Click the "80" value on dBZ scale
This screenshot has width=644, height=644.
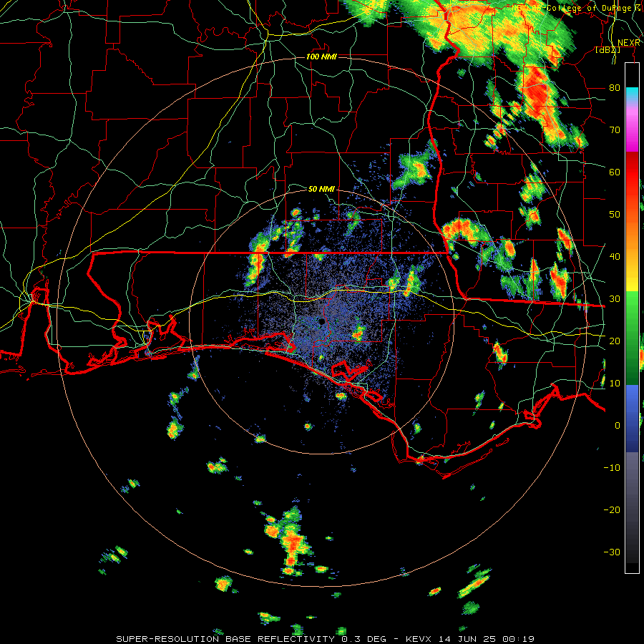click(615, 88)
